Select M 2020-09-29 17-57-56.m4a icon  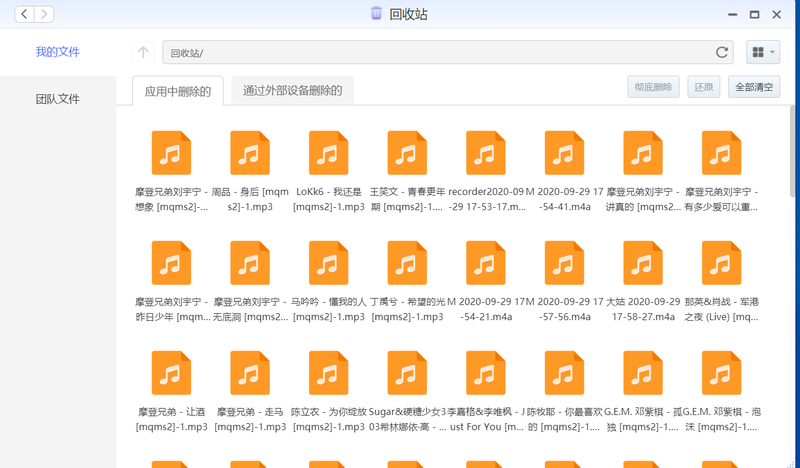(564, 262)
